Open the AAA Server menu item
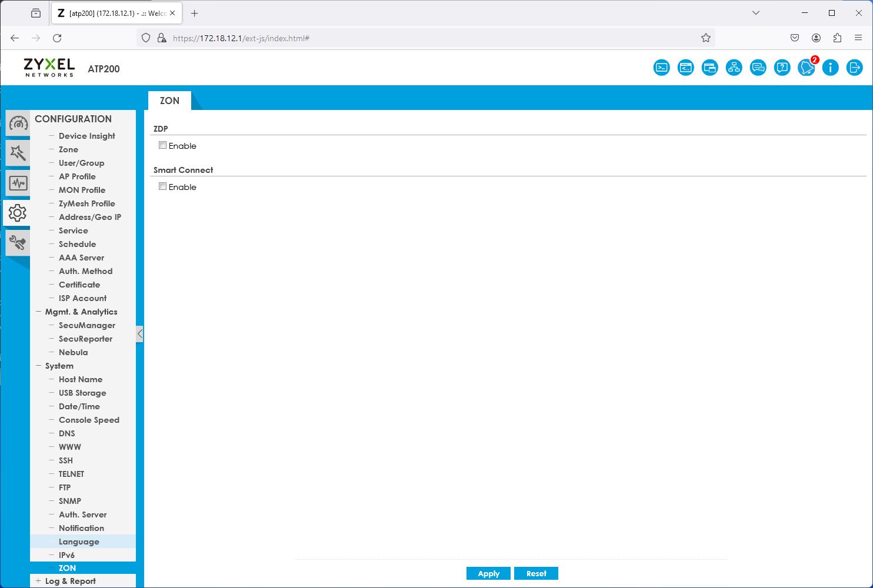 point(82,258)
